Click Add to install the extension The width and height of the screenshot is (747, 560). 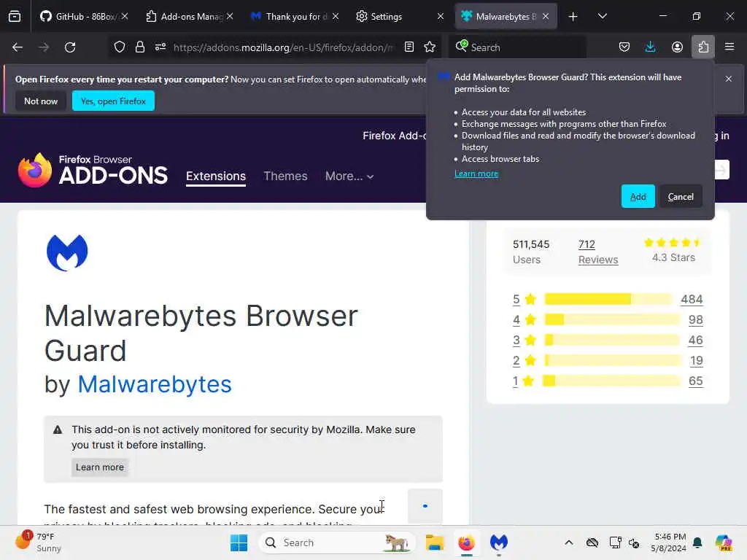(638, 196)
